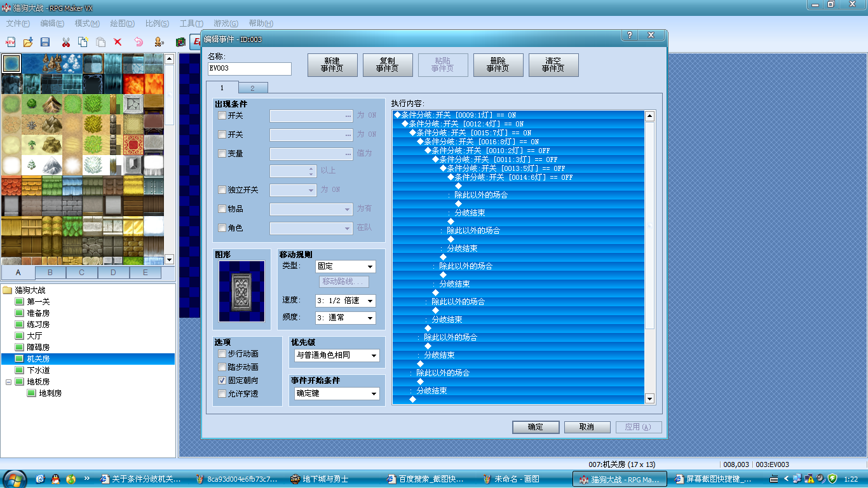The image size is (868, 488).
Task: Click the Save floppy disk icon
Action: tap(45, 42)
